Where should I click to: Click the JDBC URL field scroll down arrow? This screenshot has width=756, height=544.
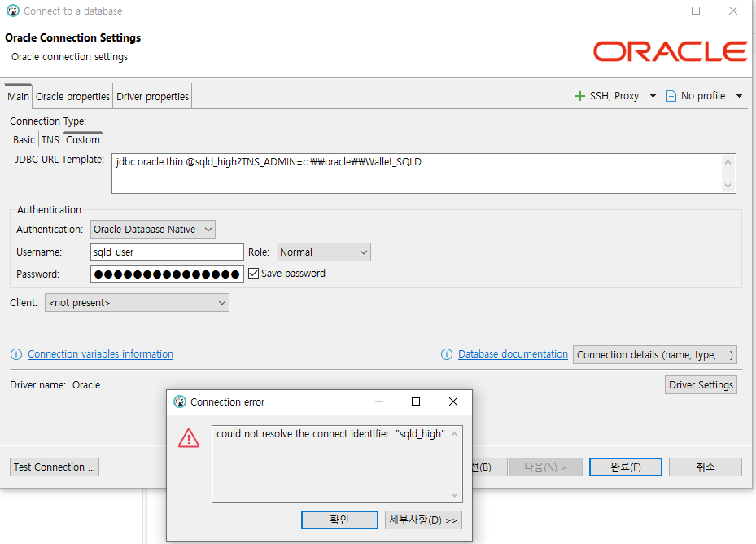pos(728,186)
